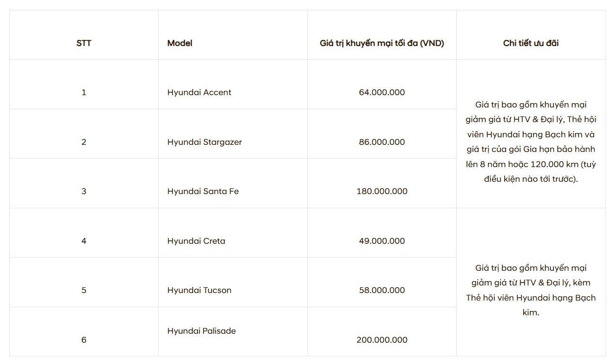Click the offer details ending with 'Bạch kim.'

coord(531,290)
